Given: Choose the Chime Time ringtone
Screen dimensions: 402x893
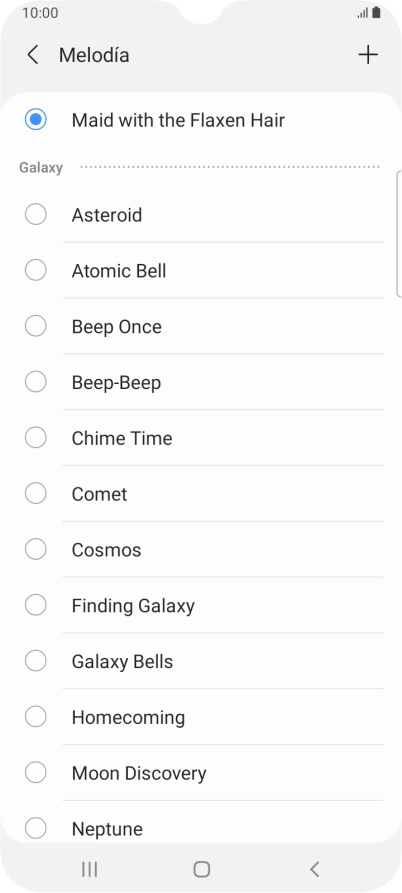Looking at the screenshot, I should [200, 438].
